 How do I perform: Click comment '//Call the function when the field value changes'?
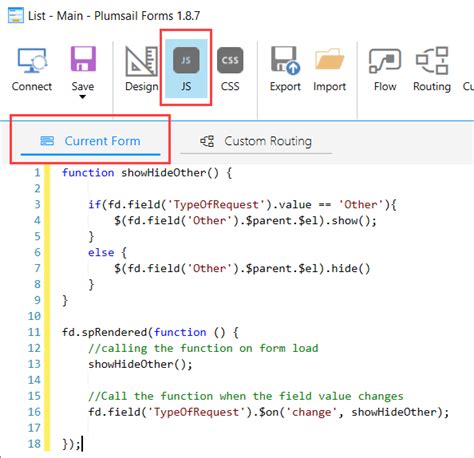(x=246, y=396)
